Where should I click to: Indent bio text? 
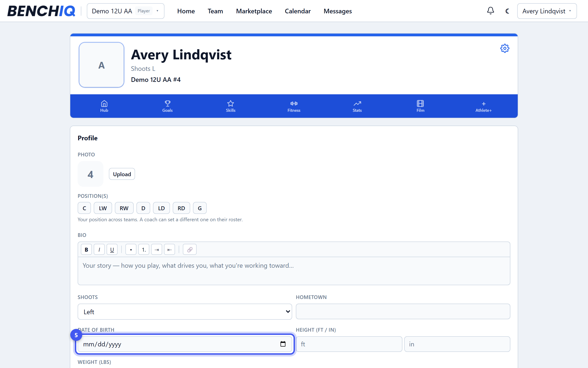157,250
